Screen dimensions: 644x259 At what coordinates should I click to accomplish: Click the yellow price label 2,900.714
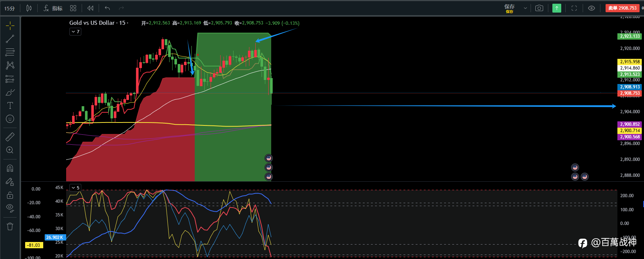[630, 131]
